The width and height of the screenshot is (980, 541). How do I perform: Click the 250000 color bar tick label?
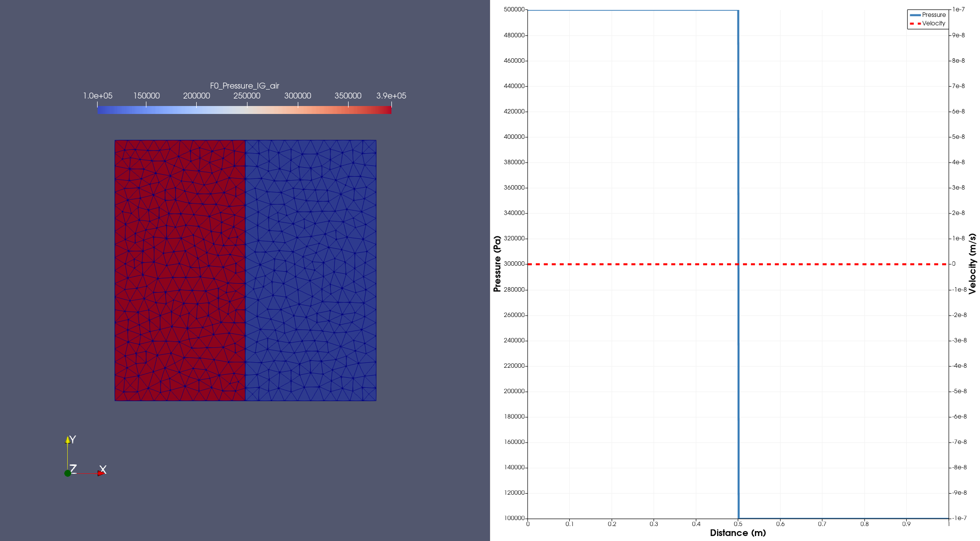click(247, 96)
